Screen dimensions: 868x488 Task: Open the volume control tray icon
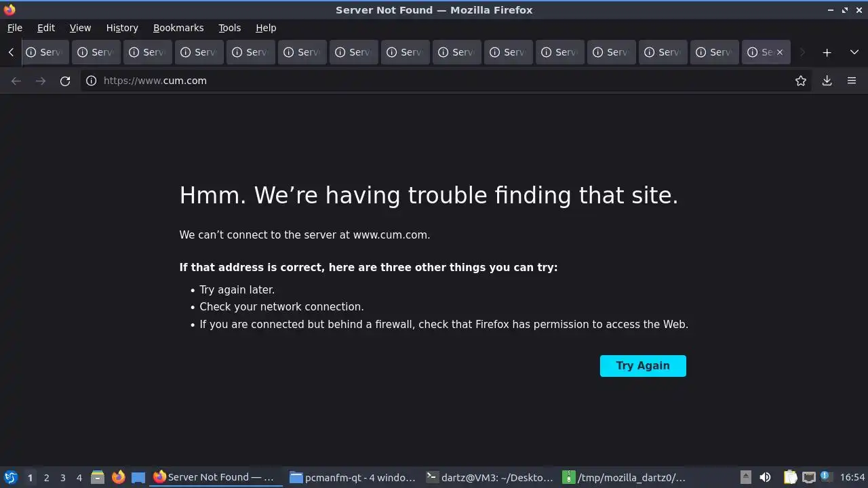[765, 477]
